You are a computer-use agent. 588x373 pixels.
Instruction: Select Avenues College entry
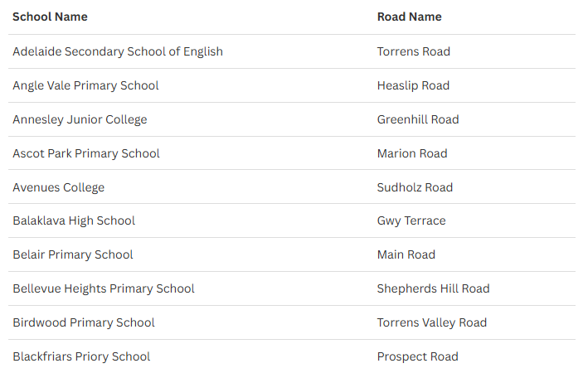tap(58, 187)
